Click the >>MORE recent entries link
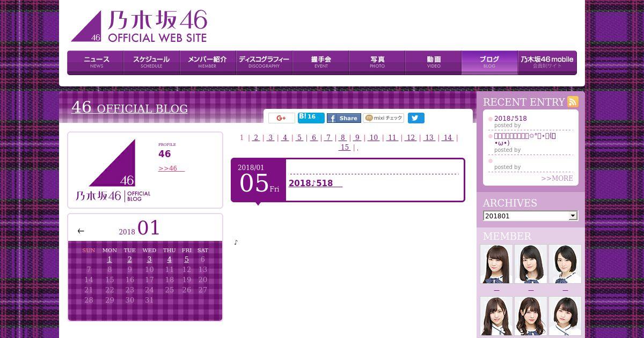The height and width of the screenshot is (338, 644). (557, 178)
